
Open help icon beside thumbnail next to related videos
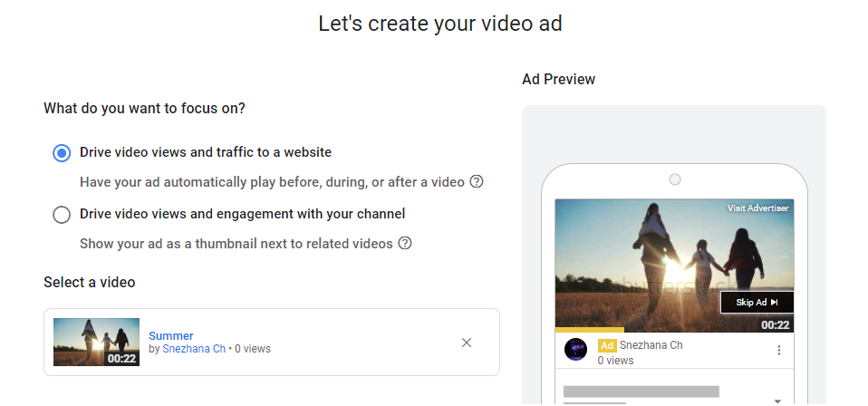[x=405, y=243]
